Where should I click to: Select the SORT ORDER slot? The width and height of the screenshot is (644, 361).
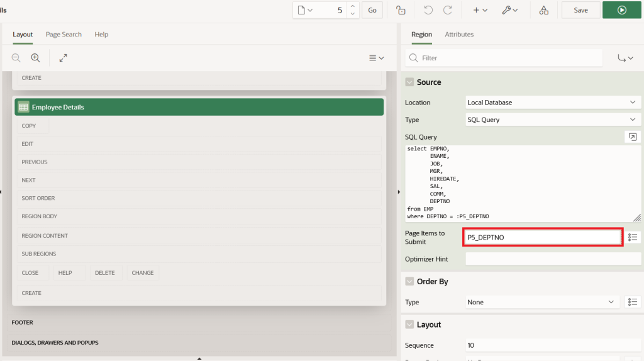click(199, 198)
